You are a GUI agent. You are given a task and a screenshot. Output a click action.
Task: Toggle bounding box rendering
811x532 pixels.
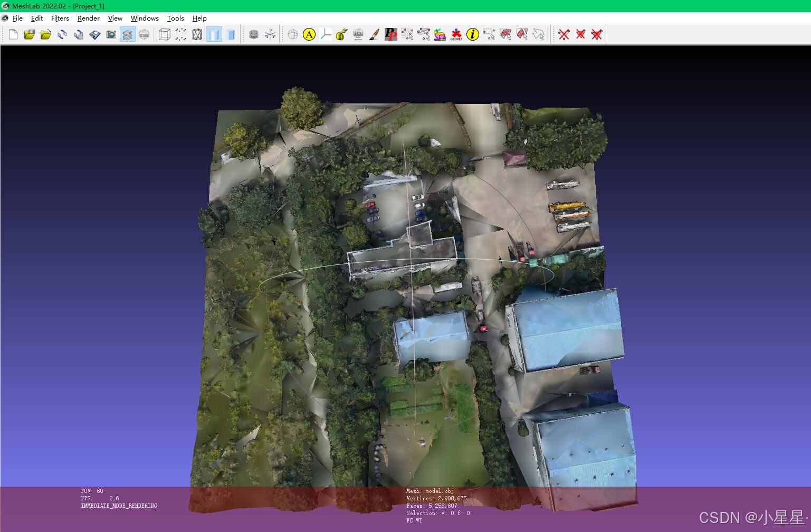(165, 35)
